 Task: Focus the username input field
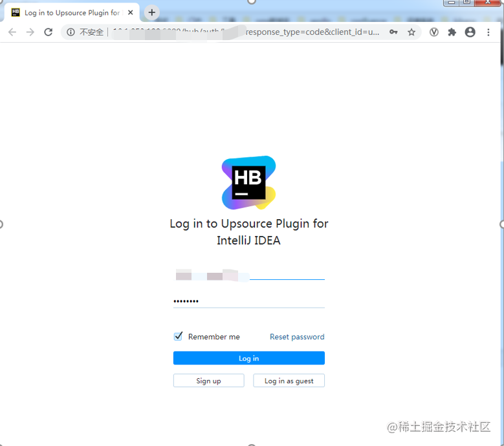[249, 275]
